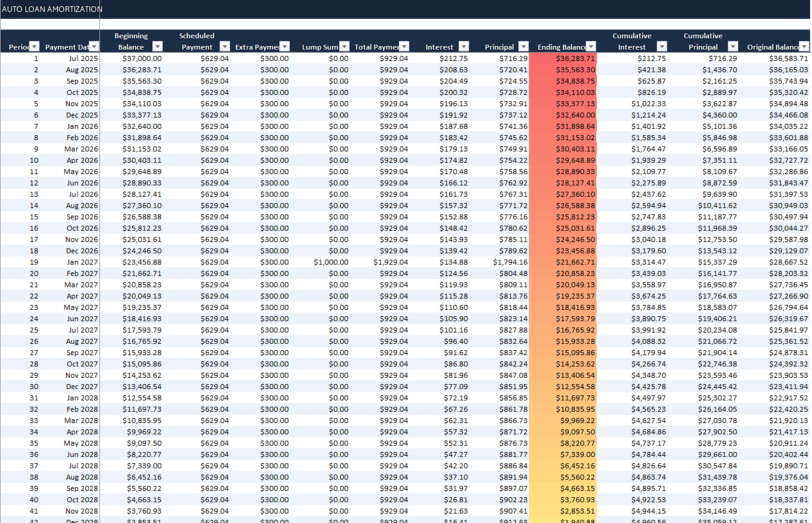Select the May 2026 payment date cell
Image resolution: width=812 pixels, height=523 pixels.
click(70, 172)
